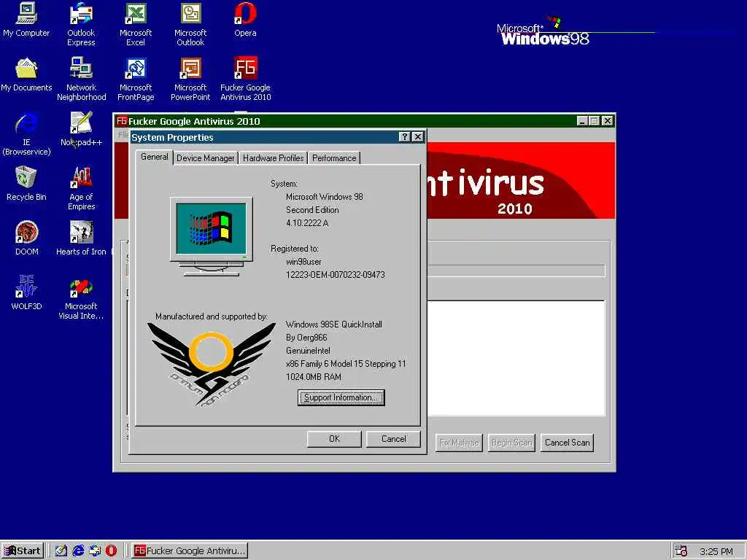
Task: Click version text '4.10.2222 A'
Action: pos(307,223)
